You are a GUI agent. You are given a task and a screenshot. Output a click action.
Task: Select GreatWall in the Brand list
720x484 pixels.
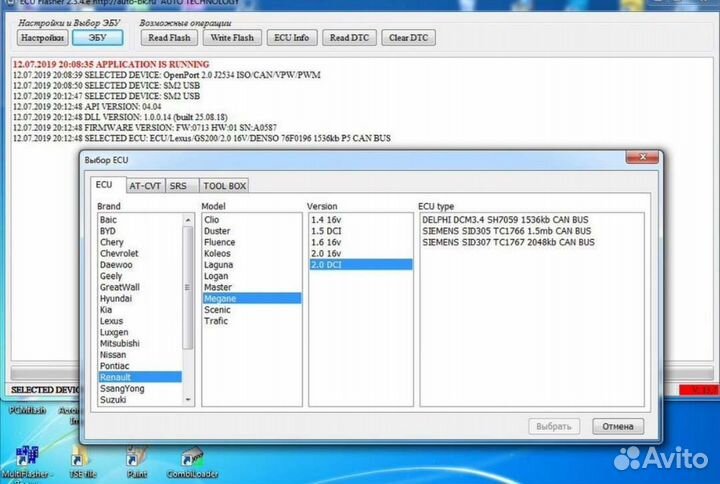click(140, 287)
